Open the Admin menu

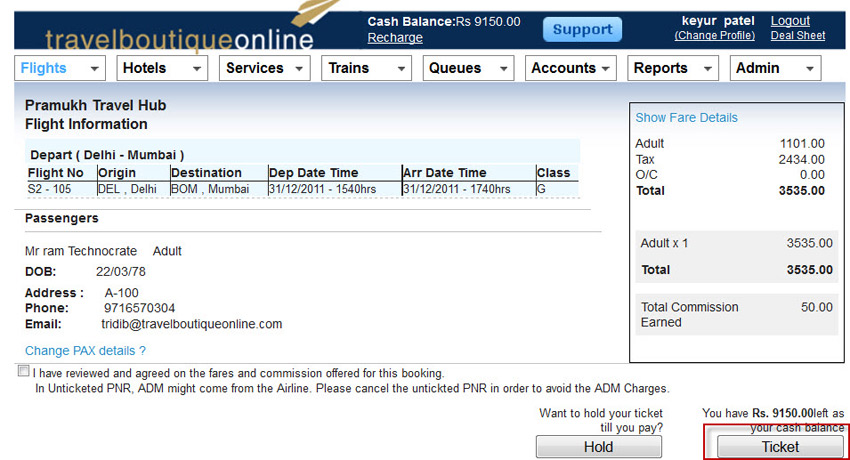point(776,68)
